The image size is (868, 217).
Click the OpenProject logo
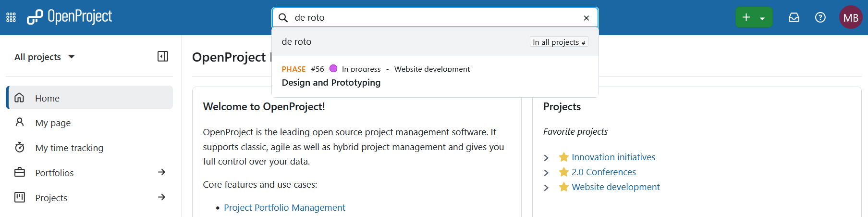point(69,17)
